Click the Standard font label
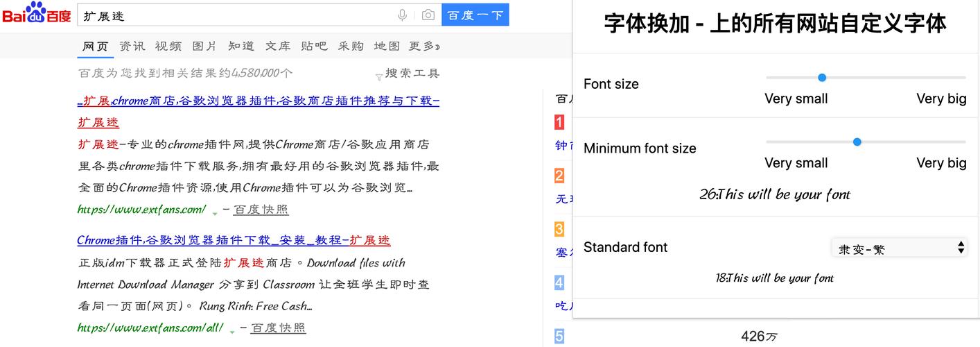 coord(626,247)
